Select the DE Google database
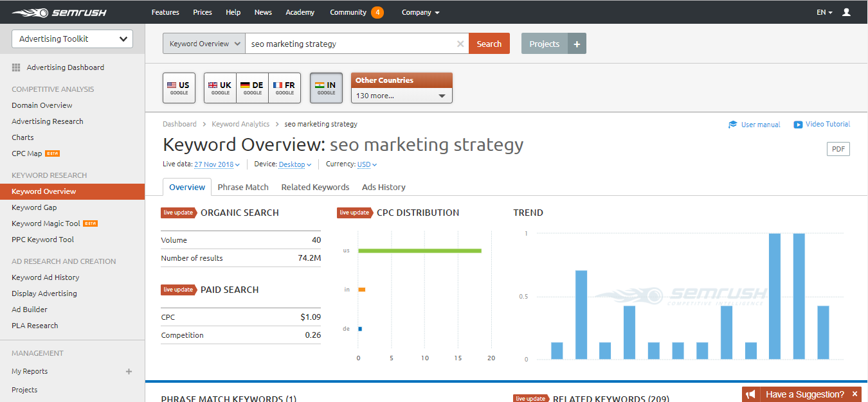This screenshot has height=402, width=868. [x=253, y=88]
